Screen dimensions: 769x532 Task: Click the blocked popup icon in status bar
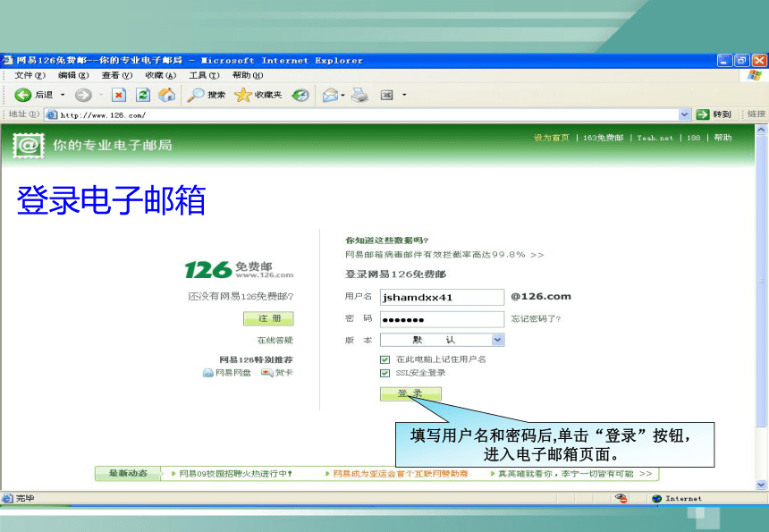coord(621,498)
